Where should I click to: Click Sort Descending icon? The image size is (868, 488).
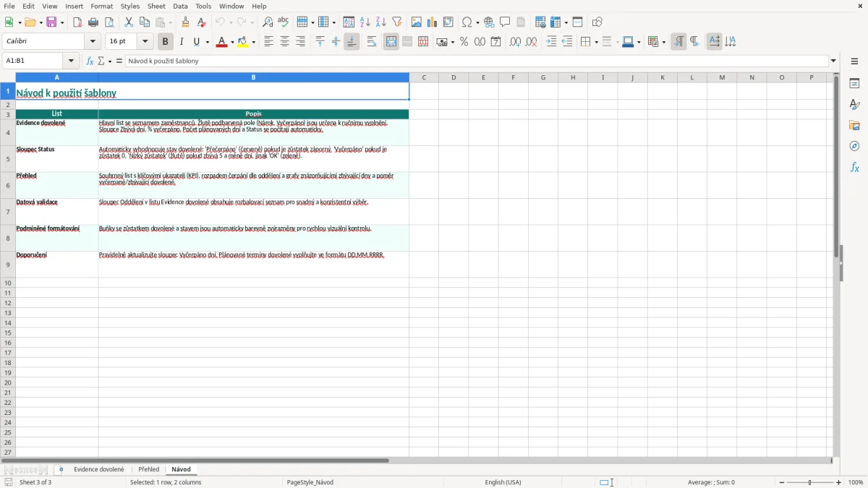(x=381, y=22)
